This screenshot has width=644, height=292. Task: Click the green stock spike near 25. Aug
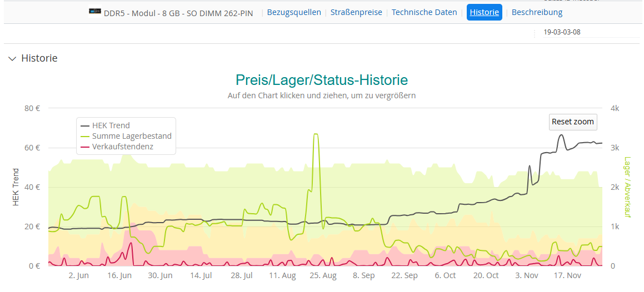[316, 134]
